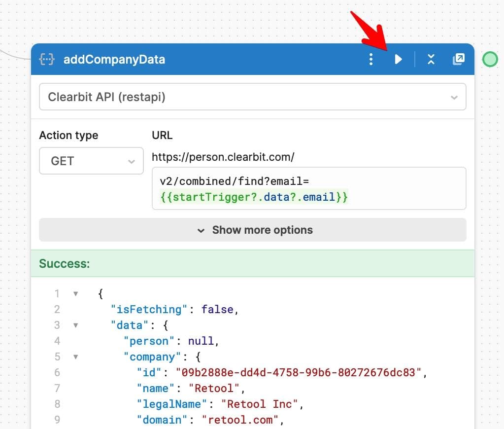Click line number 6 in the result

57,373
